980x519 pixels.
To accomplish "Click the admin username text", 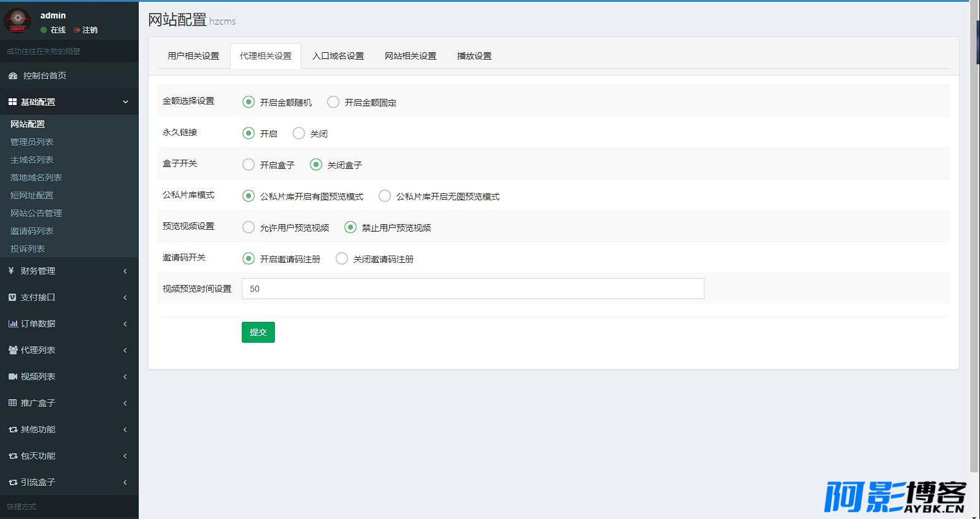I will click(x=53, y=15).
